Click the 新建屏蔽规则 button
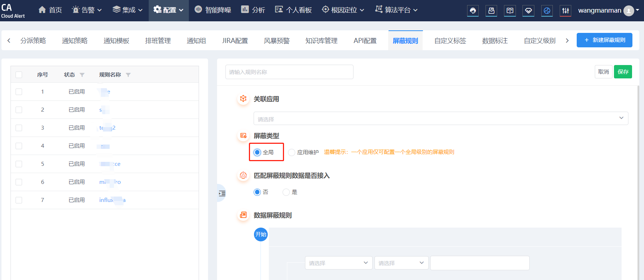Viewport: 644px width, 280px height. [x=605, y=40]
